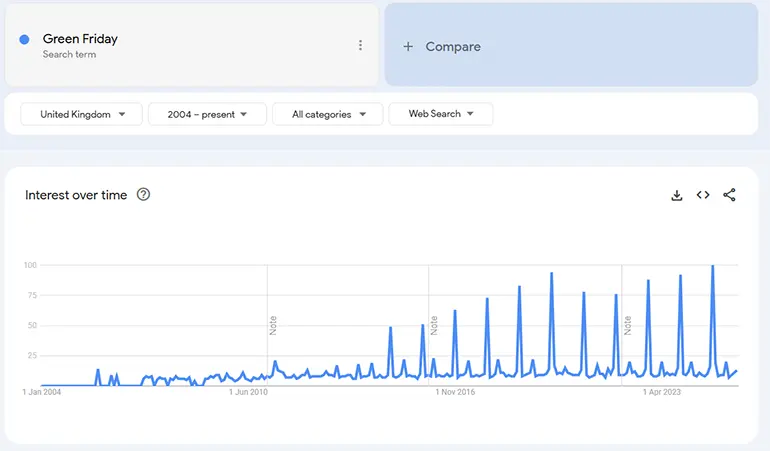Open the All categories dropdown
This screenshot has width=770, height=451.
pyautogui.click(x=329, y=114)
